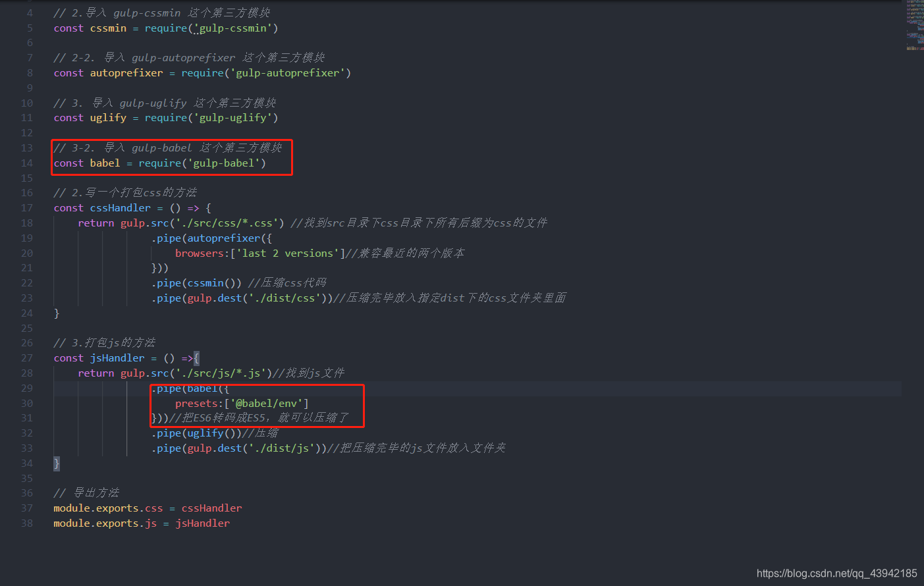This screenshot has width=924, height=586.
Task: Click the comment on line 4 about gulp-cssmin
Action: click(162, 13)
